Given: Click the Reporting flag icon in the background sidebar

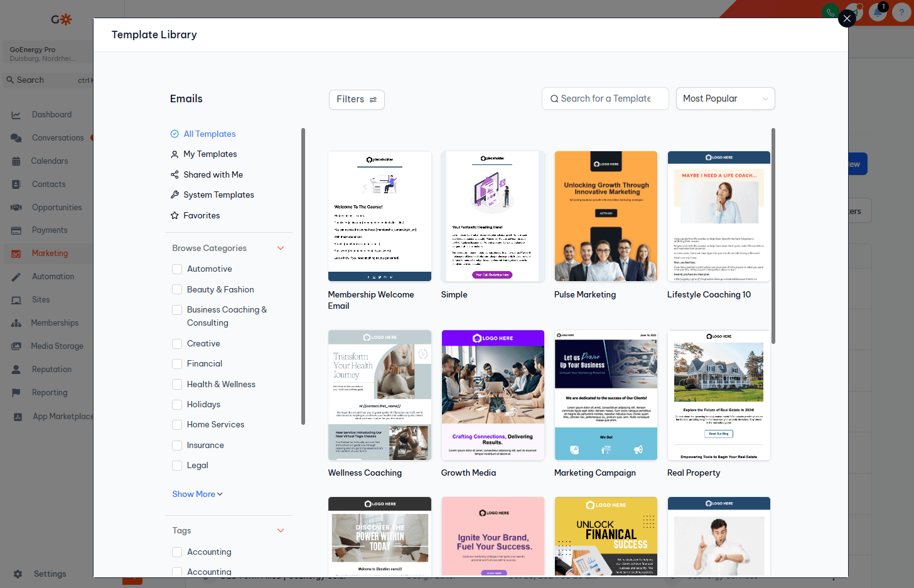Looking at the screenshot, I should [x=16, y=393].
